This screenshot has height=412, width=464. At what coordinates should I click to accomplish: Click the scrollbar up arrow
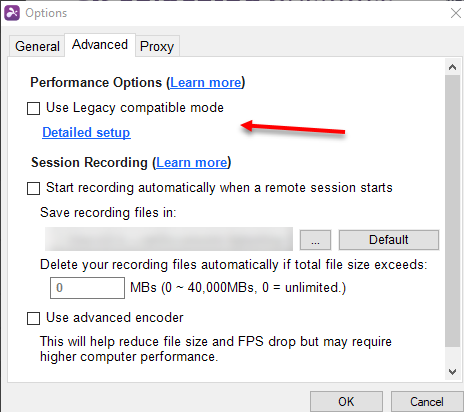(x=452, y=67)
